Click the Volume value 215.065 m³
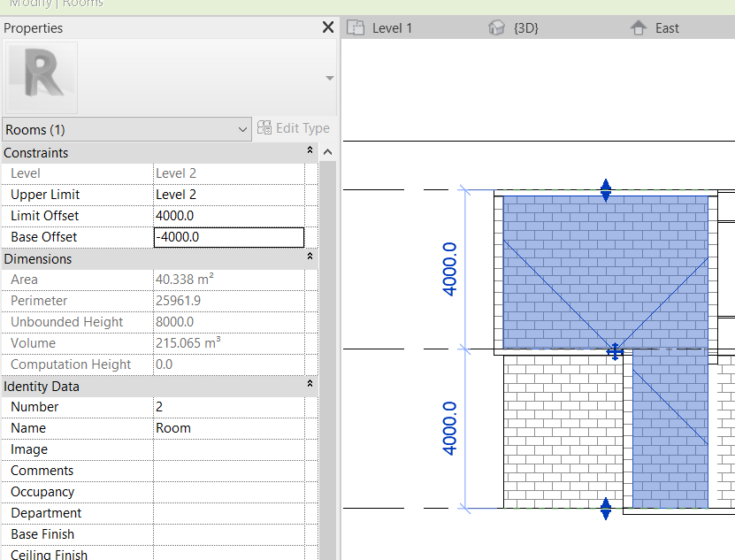The height and width of the screenshot is (560, 735). [x=188, y=343]
